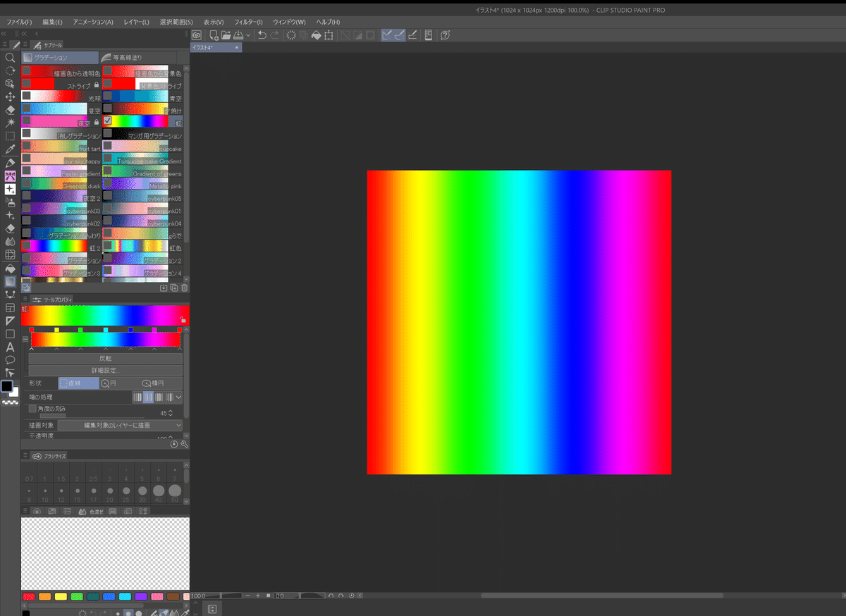This screenshot has height=616, width=846.
Task: Collapse the gradient bar section expander
Action: (x=25, y=339)
